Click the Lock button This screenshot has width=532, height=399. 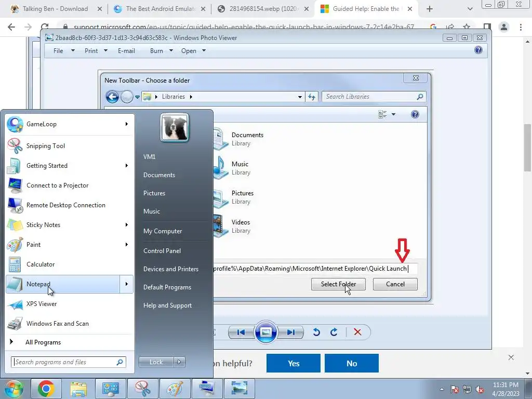pos(156,362)
